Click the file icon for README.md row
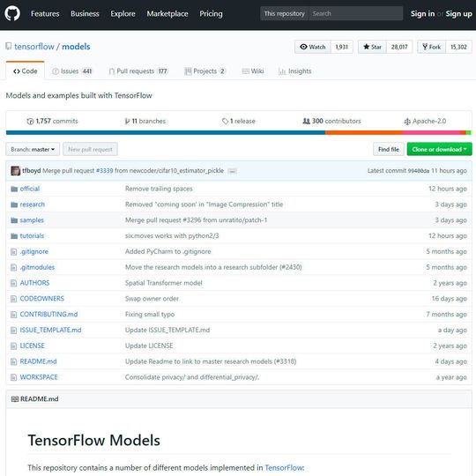The width and height of the screenshot is (476, 476). click(13, 361)
